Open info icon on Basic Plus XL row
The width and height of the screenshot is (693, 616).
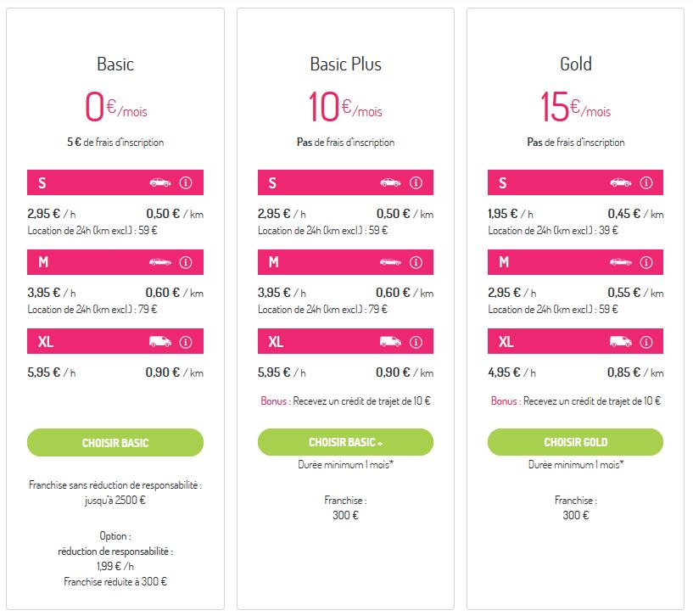[416, 342]
